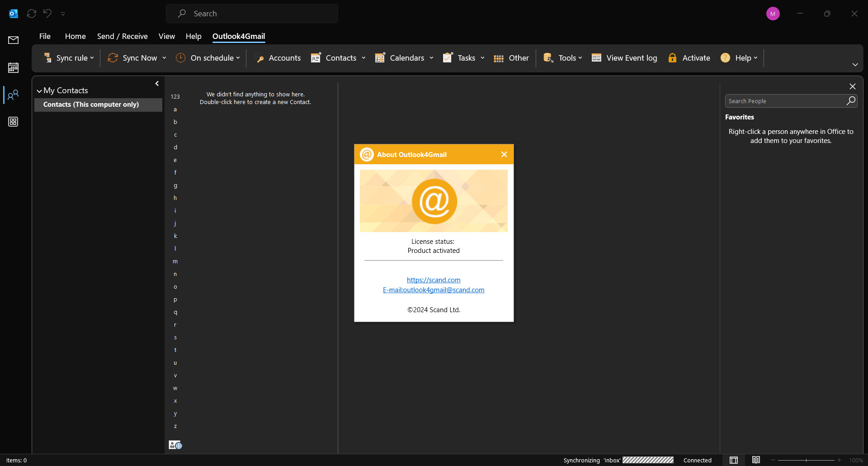Viewport: 868px width, 466px height.
Task: Open the Mail view in sidebar
Action: tap(14, 40)
